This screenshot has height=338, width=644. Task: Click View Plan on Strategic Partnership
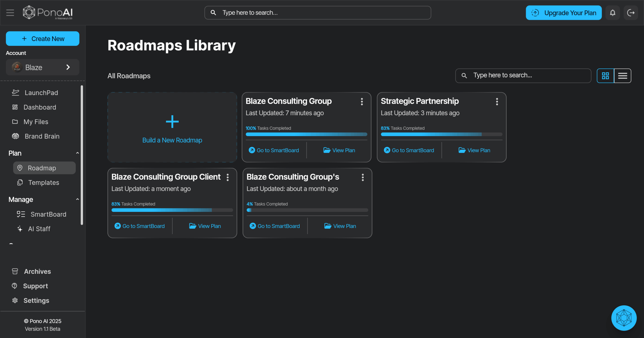[474, 150]
